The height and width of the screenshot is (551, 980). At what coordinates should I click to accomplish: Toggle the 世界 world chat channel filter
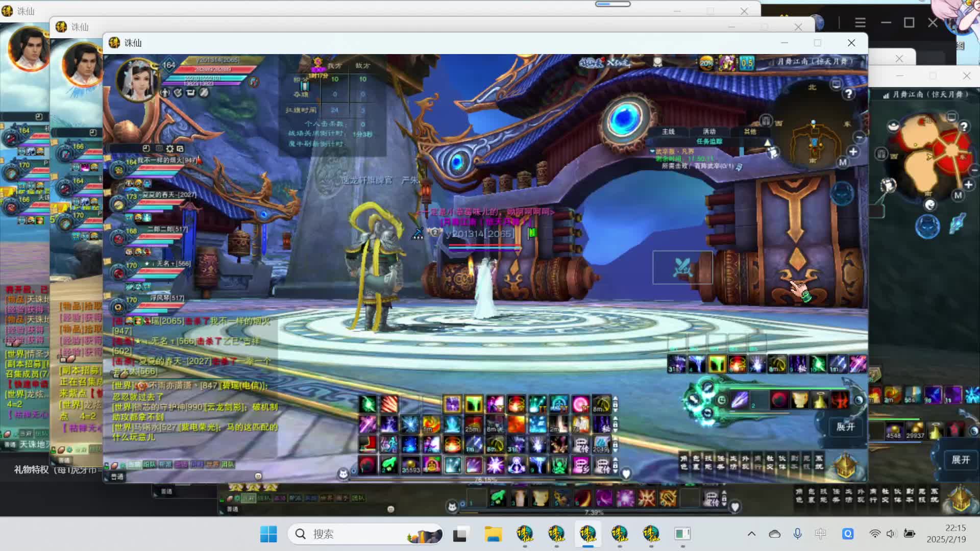point(212,464)
